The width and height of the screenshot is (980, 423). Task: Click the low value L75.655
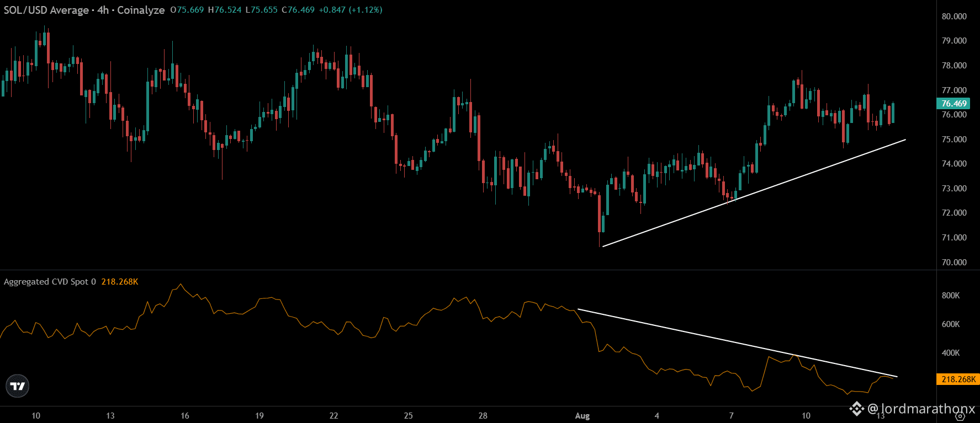click(262, 10)
